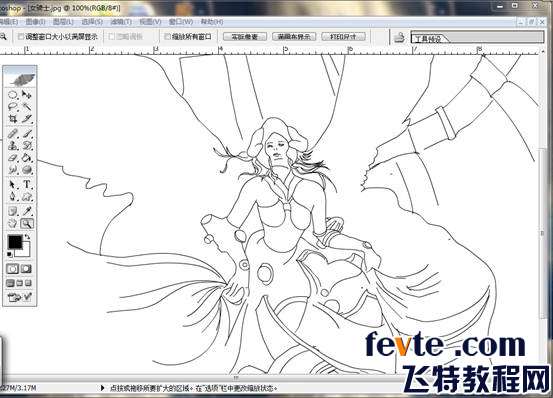This screenshot has width=553, height=398.
Task: Select the Eyedropper tool
Action: 27,211
